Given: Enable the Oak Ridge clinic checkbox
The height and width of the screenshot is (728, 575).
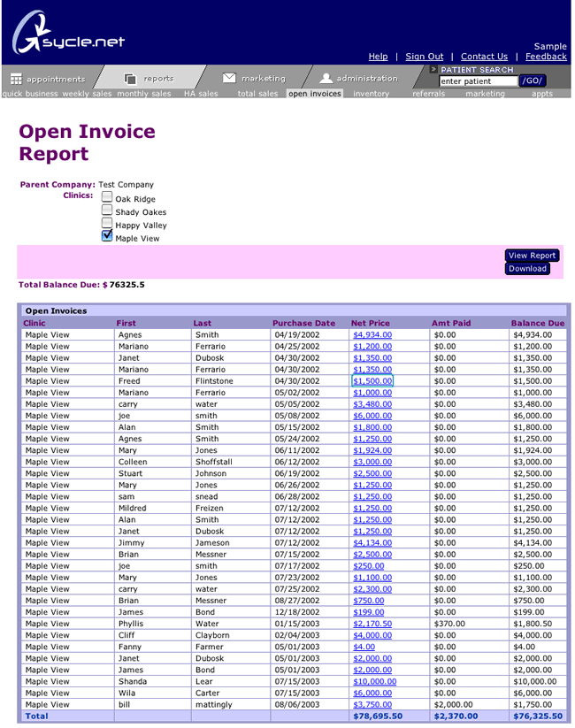Looking at the screenshot, I should tap(107, 198).
